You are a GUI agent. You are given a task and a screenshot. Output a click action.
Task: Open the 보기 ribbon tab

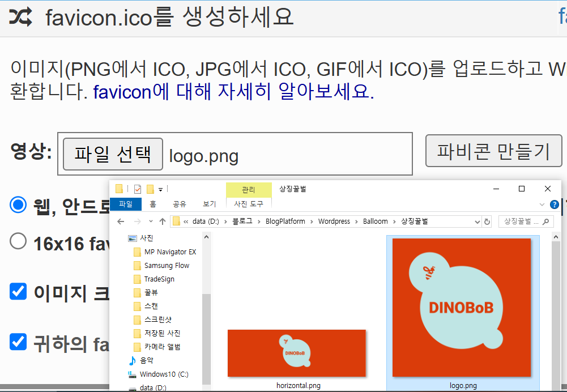pos(210,204)
